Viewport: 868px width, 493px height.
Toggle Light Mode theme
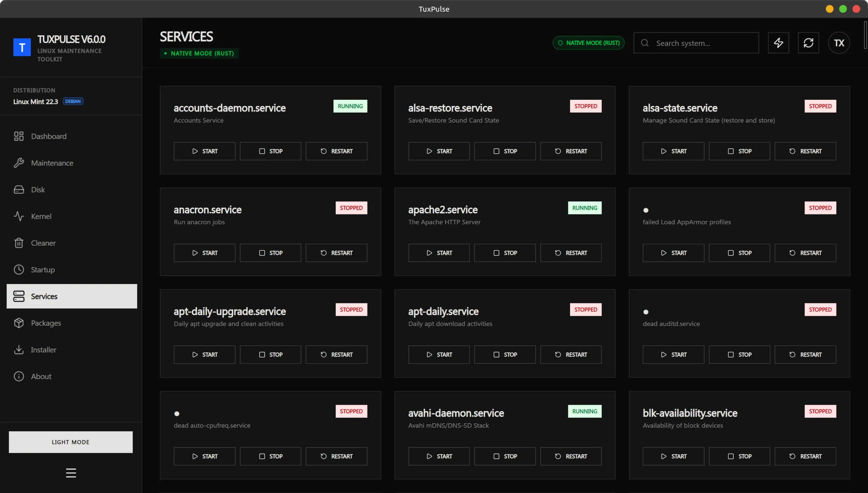coord(71,442)
